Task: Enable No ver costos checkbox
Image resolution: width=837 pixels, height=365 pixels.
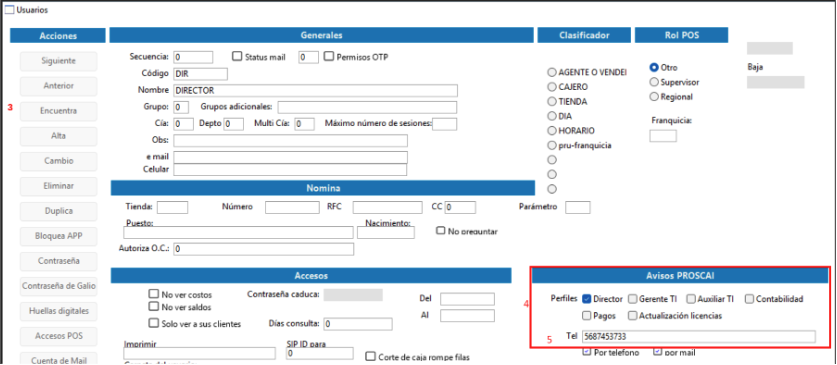Action: point(154,294)
